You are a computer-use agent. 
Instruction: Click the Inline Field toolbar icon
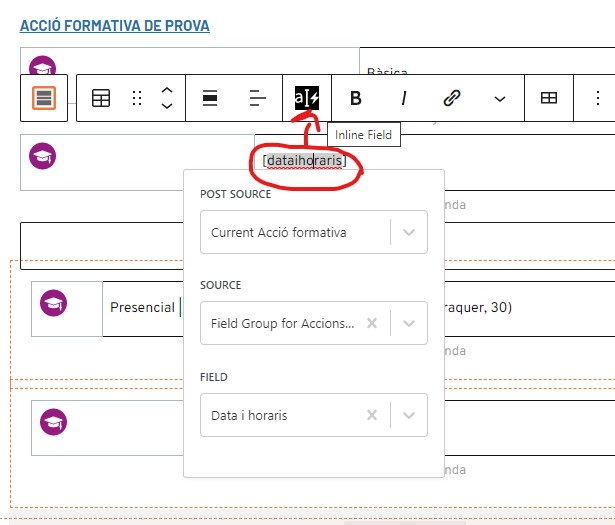pos(307,98)
